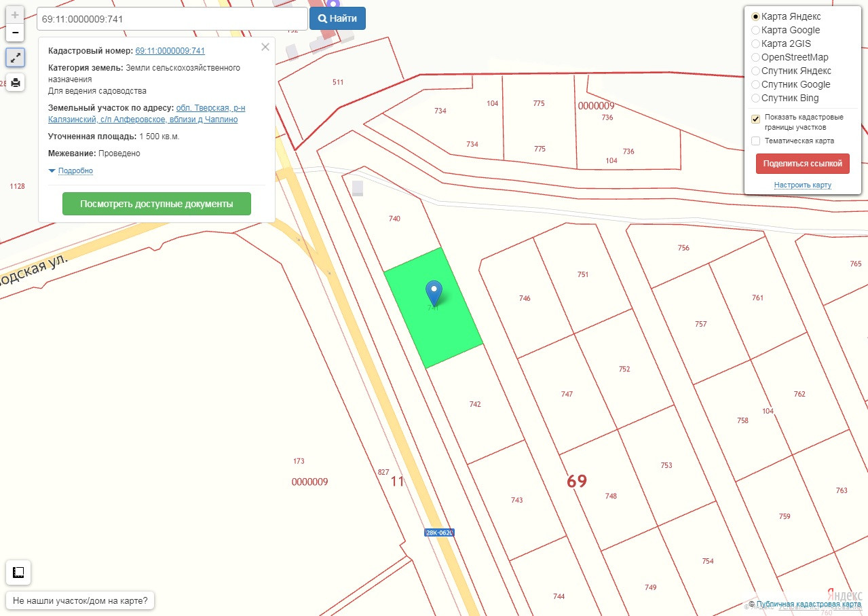Click parcel number 758 on map
Screen dimensions: 868x616
tap(743, 420)
